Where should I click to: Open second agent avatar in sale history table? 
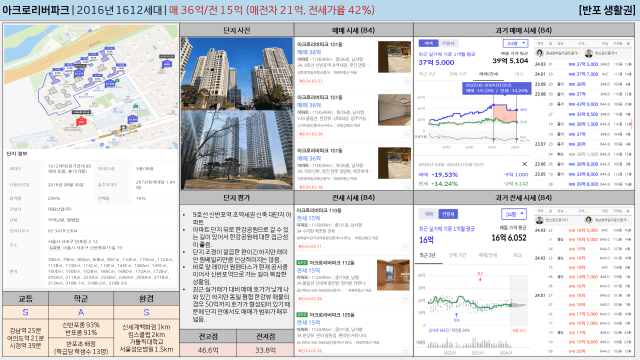tap(589, 53)
